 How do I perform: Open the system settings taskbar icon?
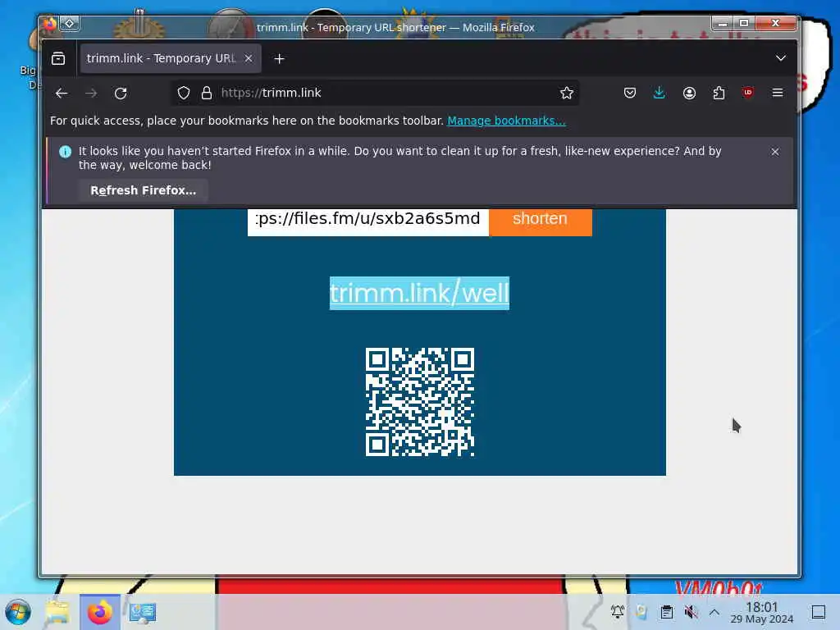(x=142, y=612)
